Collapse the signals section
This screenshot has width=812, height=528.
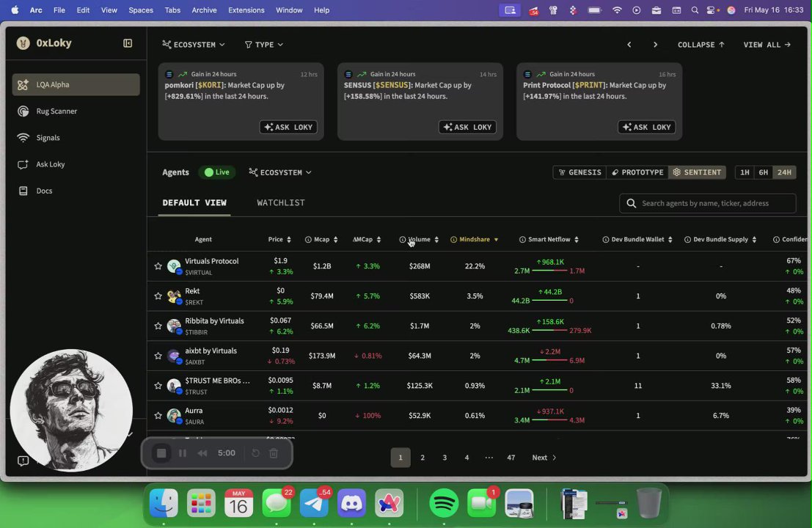(701, 45)
